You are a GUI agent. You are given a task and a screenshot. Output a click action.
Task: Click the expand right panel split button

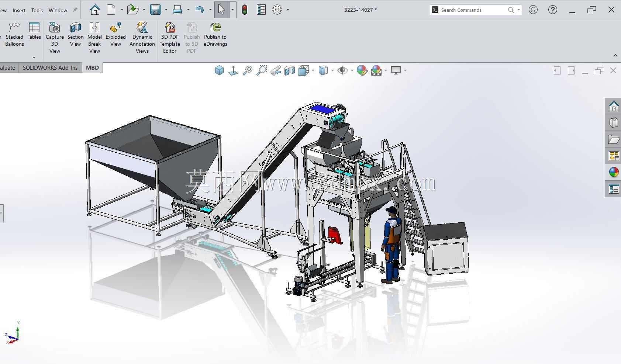click(571, 70)
